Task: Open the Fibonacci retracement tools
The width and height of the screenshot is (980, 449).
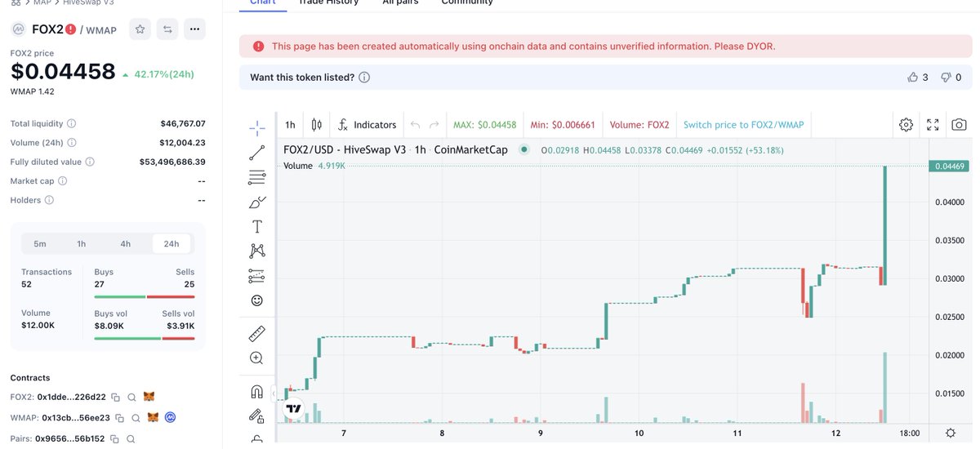Action: [256, 177]
